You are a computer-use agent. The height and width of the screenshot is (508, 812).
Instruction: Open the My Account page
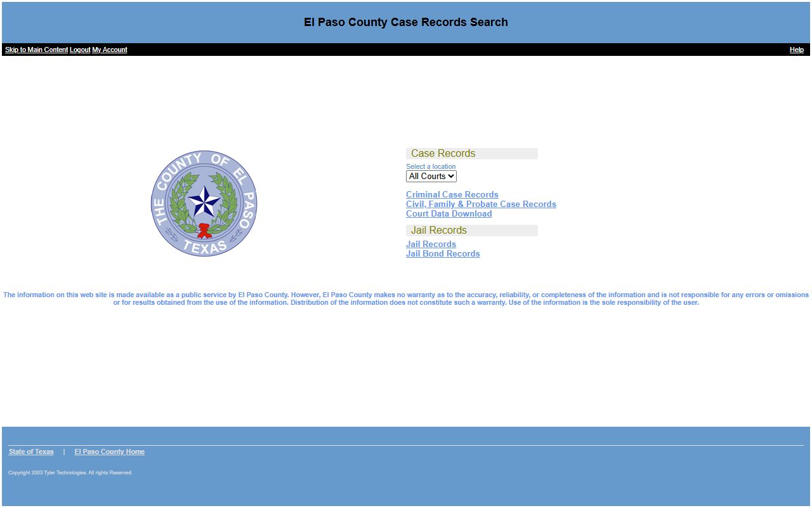[110, 50]
